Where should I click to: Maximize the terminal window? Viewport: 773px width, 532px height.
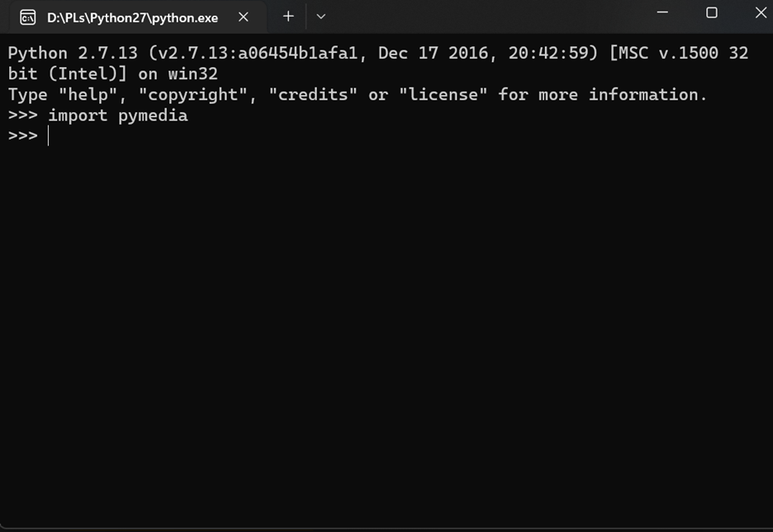click(712, 13)
